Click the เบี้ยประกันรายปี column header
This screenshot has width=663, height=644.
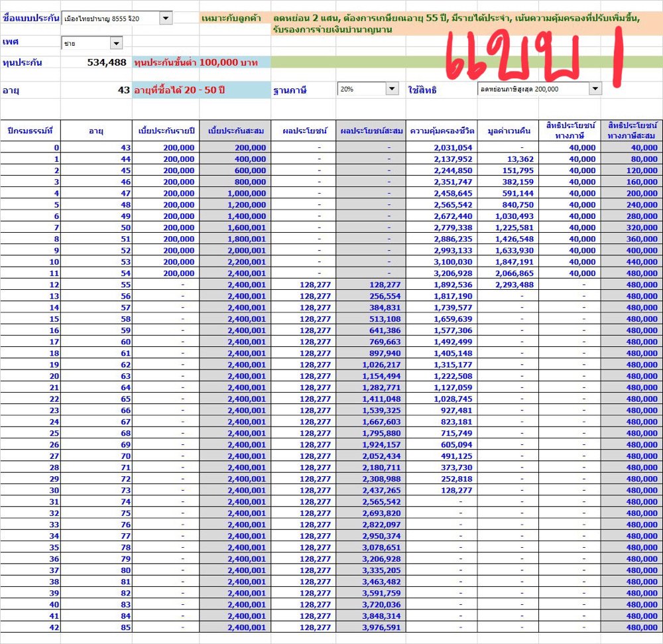(165, 131)
